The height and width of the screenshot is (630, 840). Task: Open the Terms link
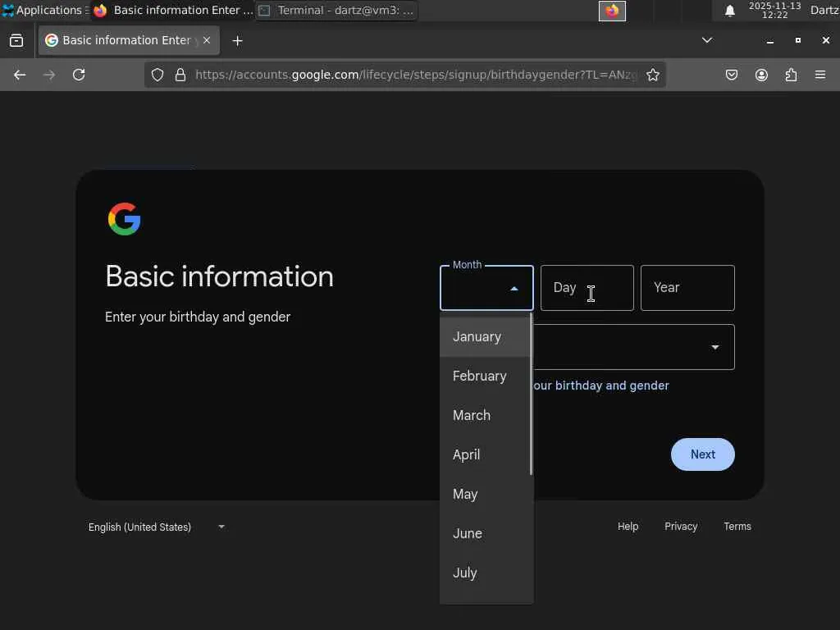737,527
